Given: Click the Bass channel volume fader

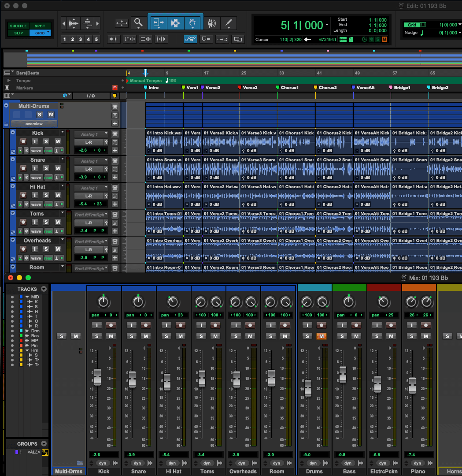Looking at the screenshot, I should [x=342, y=375].
